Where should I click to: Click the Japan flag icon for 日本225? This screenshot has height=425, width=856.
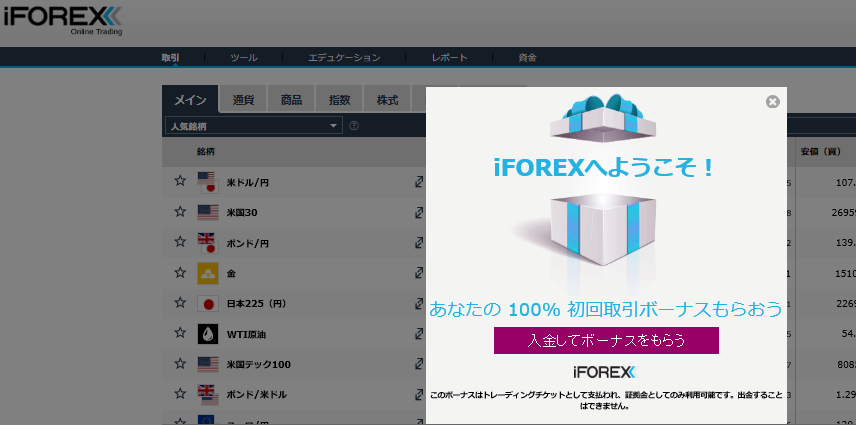pyautogui.click(x=208, y=303)
